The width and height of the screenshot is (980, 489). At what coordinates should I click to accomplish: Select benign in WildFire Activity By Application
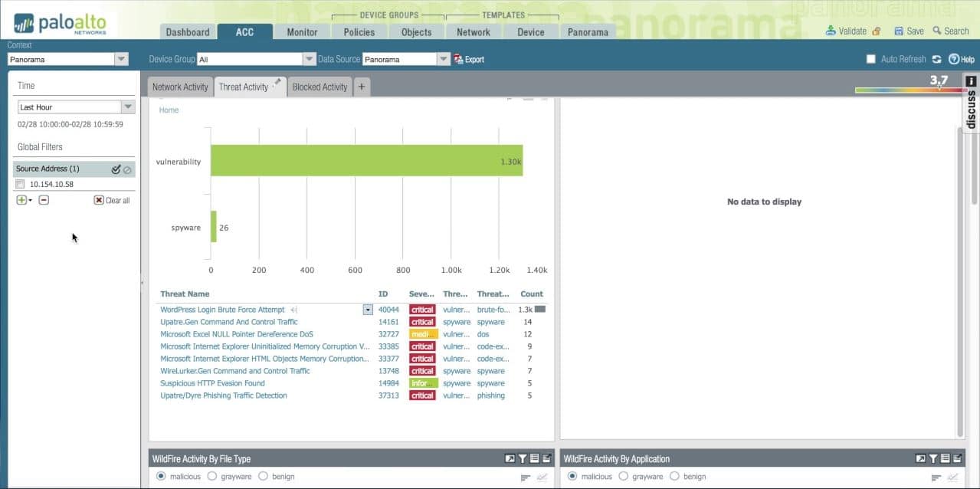point(674,476)
